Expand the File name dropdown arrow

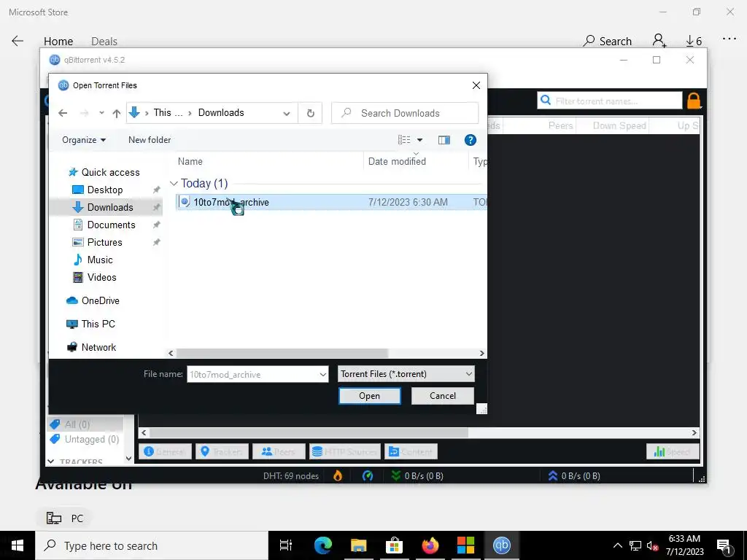pyautogui.click(x=323, y=374)
